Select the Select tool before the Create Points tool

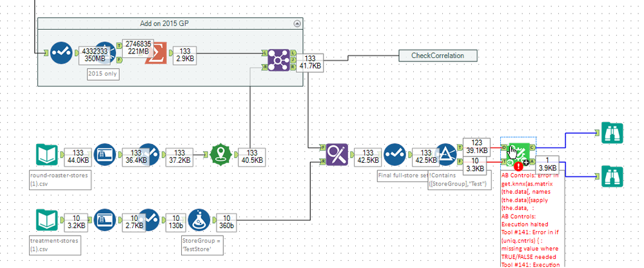coord(148,154)
